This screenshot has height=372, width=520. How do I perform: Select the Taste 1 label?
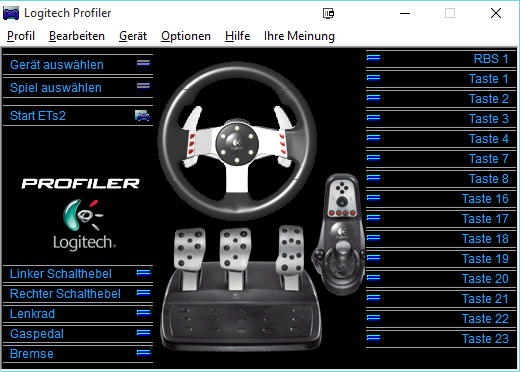(489, 79)
